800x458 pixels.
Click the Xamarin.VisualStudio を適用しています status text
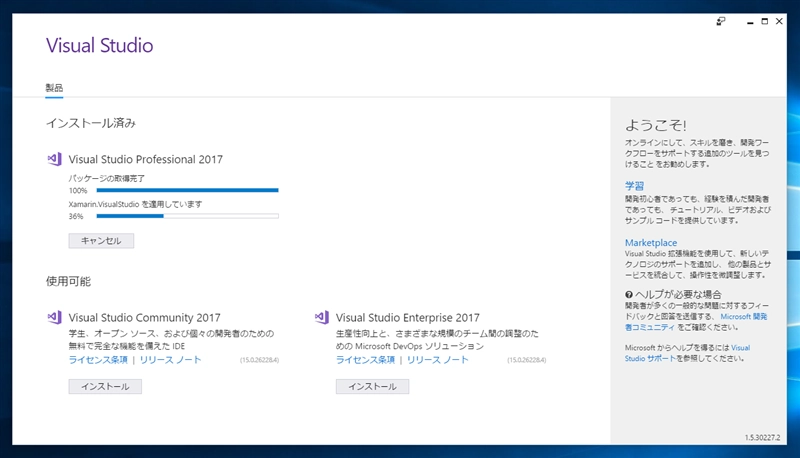(x=135, y=204)
